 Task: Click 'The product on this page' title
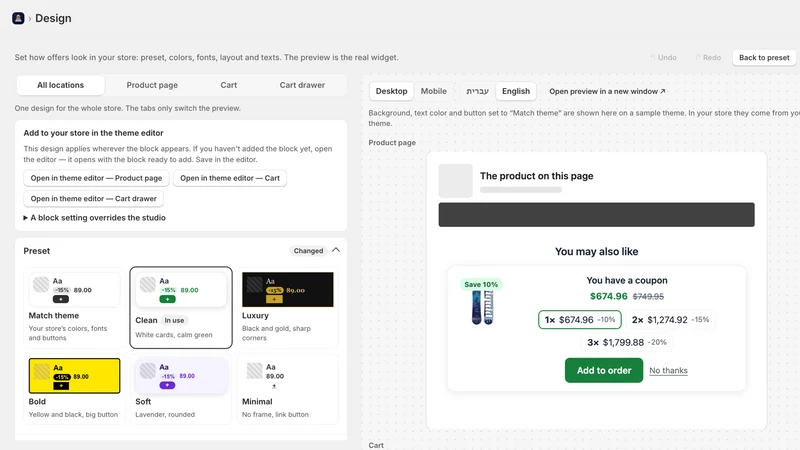(x=536, y=176)
